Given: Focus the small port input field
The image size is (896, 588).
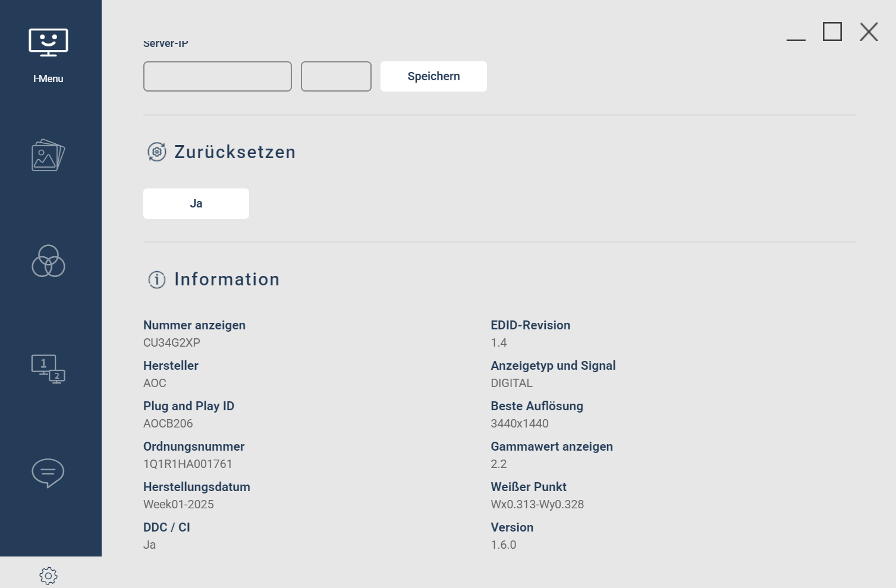Looking at the screenshot, I should 336,76.
